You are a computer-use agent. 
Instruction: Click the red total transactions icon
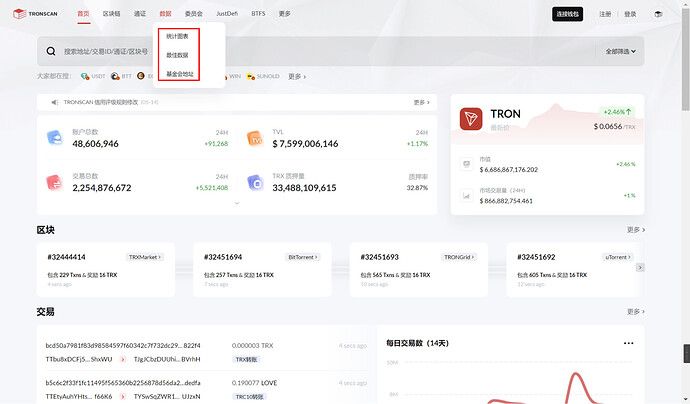pyautogui.click(x=55, y=182)
